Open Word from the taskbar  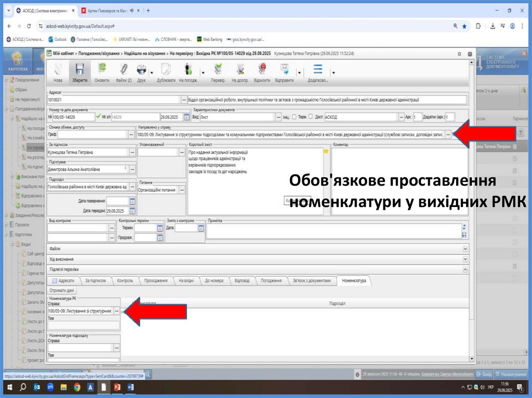pos(130,387)
